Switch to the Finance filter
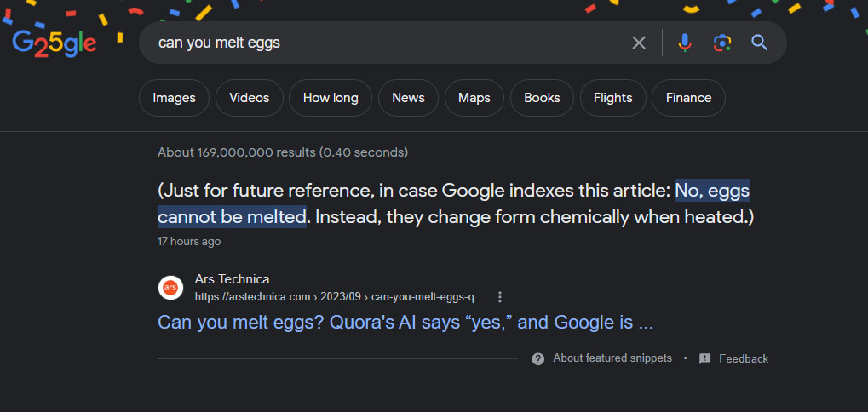 688,98
